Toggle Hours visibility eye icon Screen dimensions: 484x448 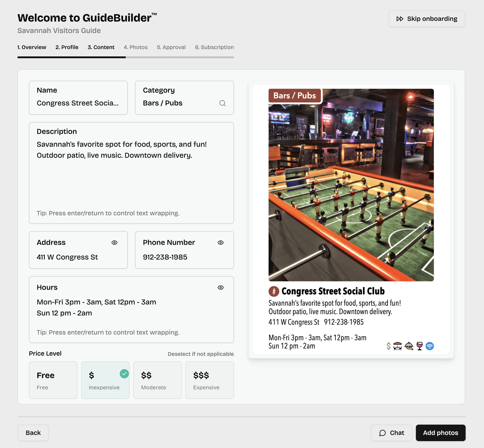pyautogui.click(x=220, y=288)
